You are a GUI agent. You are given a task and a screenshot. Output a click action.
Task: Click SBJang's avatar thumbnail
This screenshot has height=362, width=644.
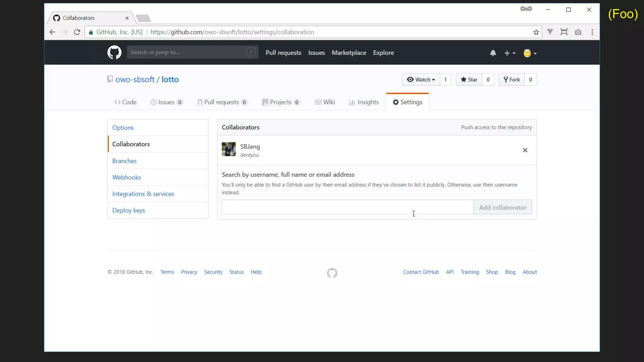pos(229,149)
